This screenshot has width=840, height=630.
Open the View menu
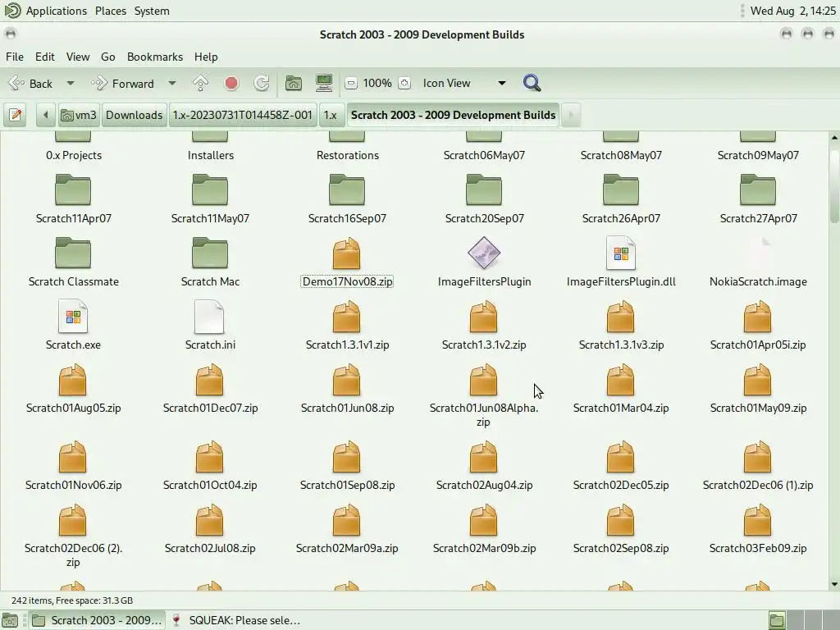[x=78, y=57]
